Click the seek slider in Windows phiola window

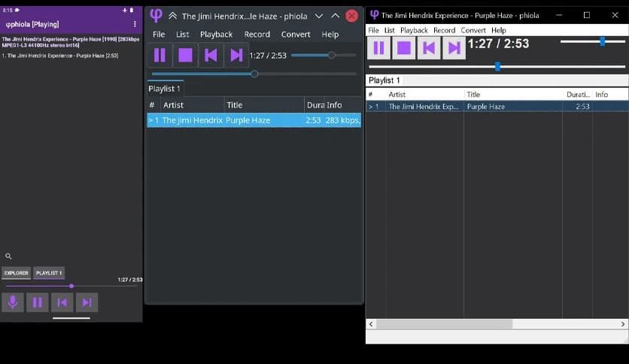click(x=497, y=66)
